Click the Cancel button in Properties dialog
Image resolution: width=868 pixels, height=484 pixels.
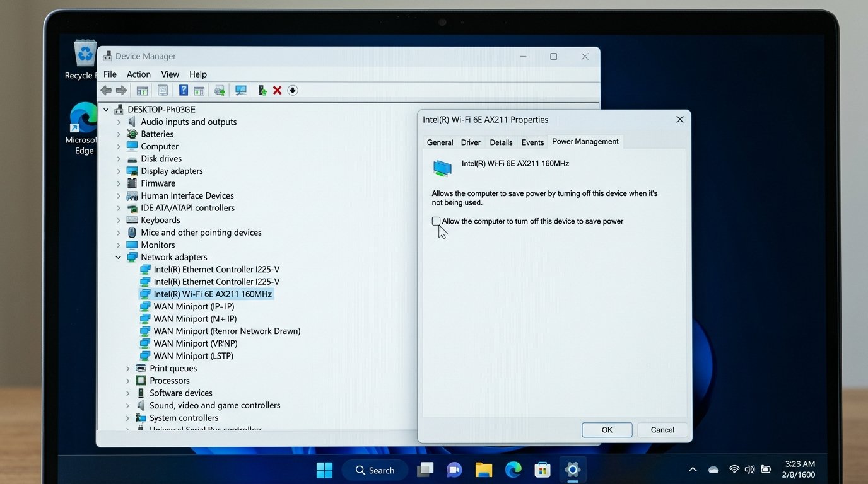pyautogui.click(x=662, y=430)
